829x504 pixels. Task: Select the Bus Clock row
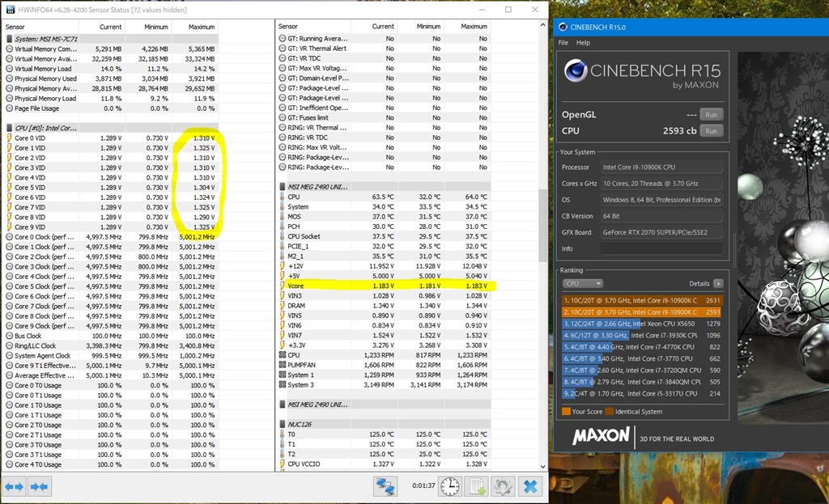pos(111,336)
